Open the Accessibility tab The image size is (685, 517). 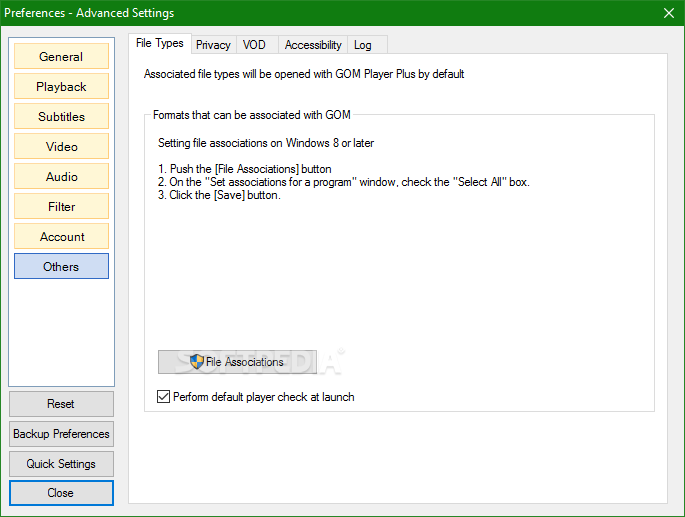pyautogui.click(x=313, y=45)
